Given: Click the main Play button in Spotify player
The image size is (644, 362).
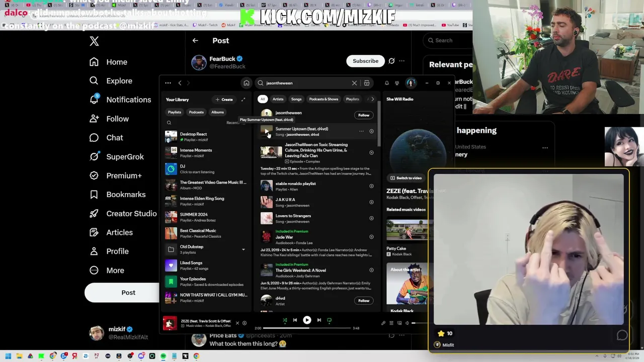Looking at the screenshot, I should coord(307,320).
